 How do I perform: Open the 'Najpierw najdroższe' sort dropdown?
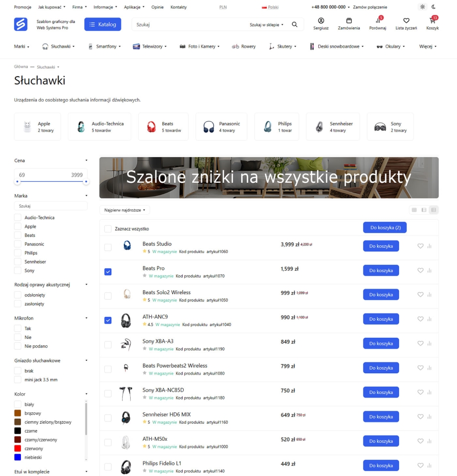click(x=125, y=210)
